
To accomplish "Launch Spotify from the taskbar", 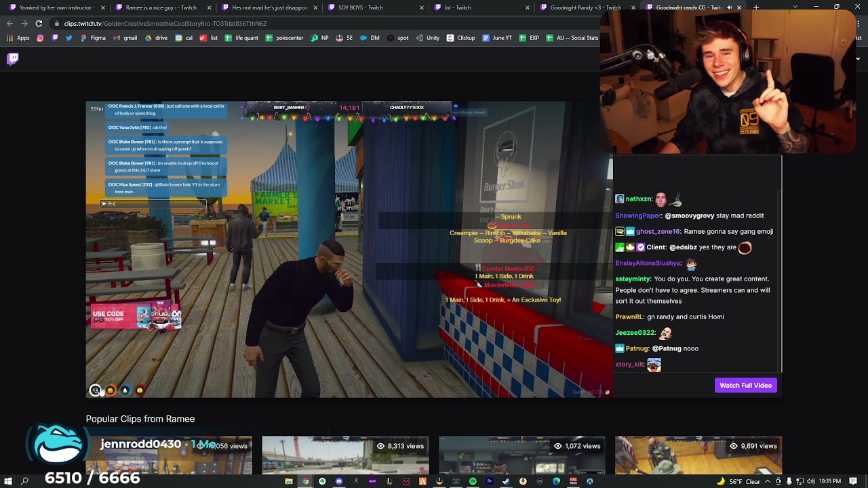I will [x=473, y=481].
